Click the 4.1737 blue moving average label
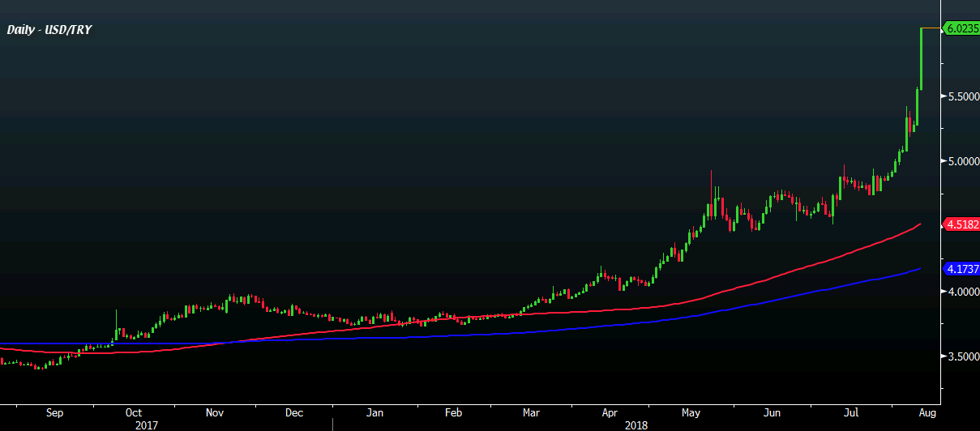Image resolution: width=980 pixels, height=431 pixels. coord(962,268)
